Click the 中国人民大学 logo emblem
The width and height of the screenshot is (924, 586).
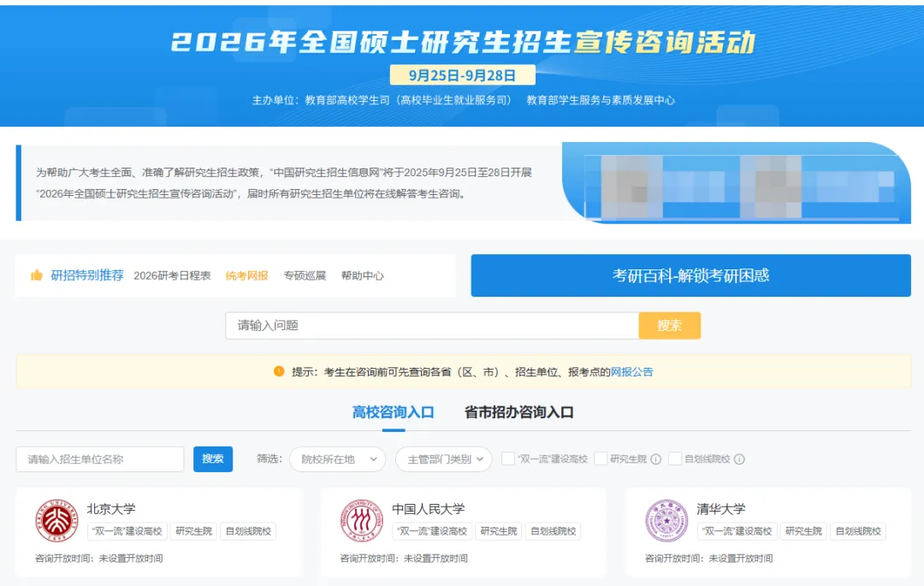click(x=362, y=521)
